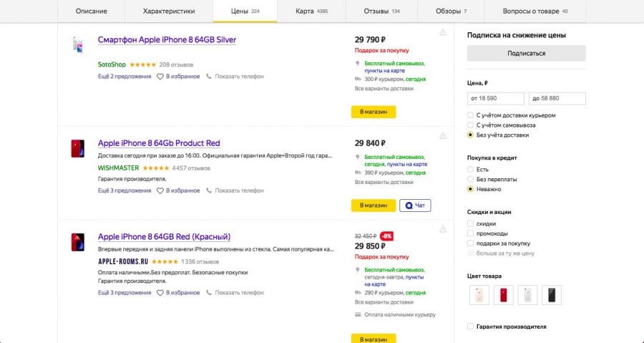Select С учётом самовывоза option
644x343 pixels.
pyautogui.click(x=470, y=125)
